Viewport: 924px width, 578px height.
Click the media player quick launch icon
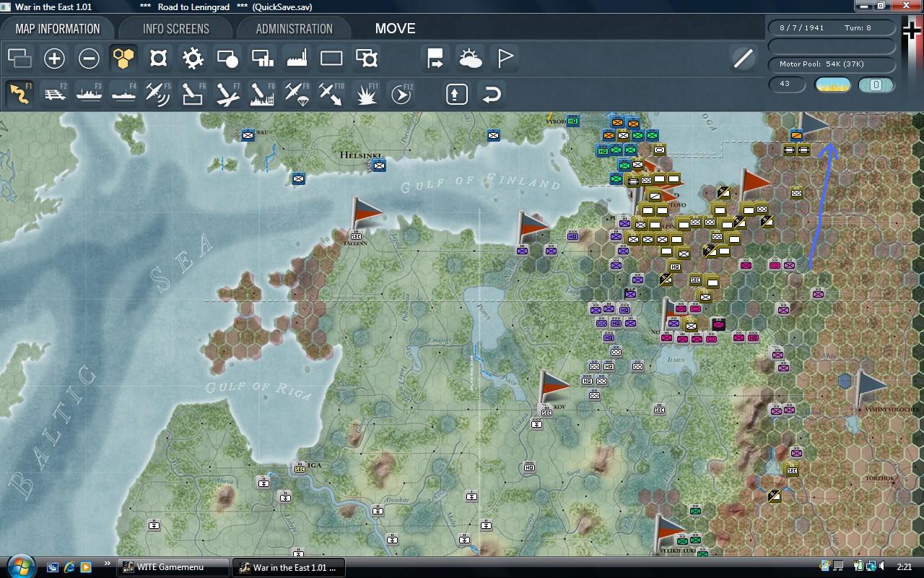tap(86, 567)
